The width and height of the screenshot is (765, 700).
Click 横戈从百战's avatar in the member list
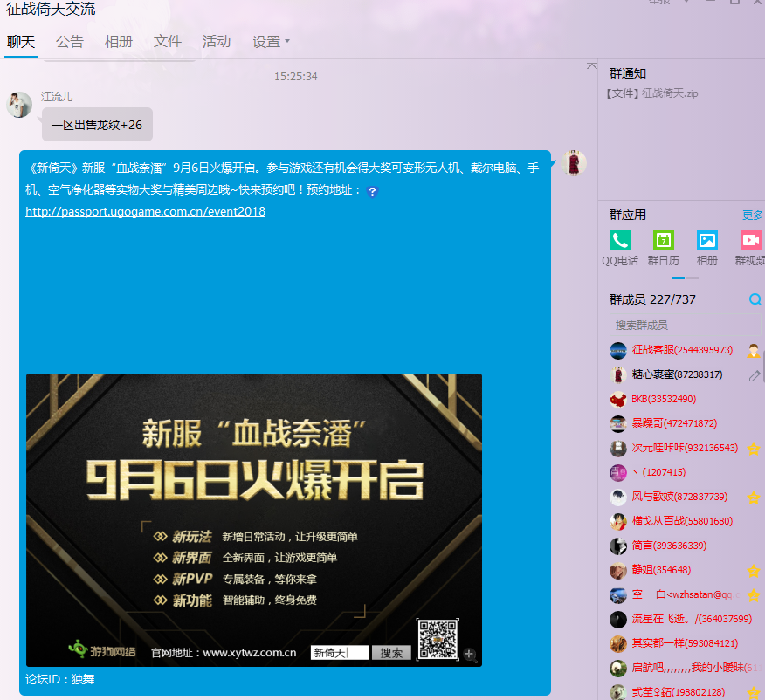coord(618,521)
